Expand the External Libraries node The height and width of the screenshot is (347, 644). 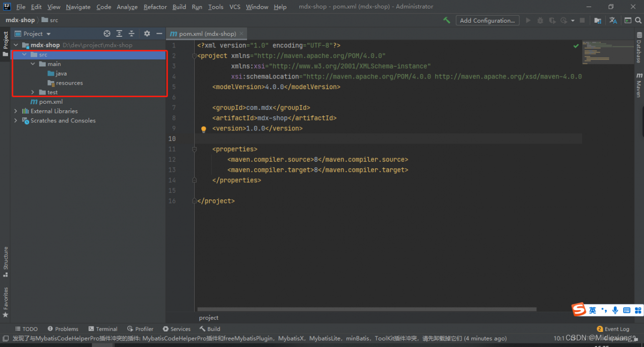click(x=16, y=111)
